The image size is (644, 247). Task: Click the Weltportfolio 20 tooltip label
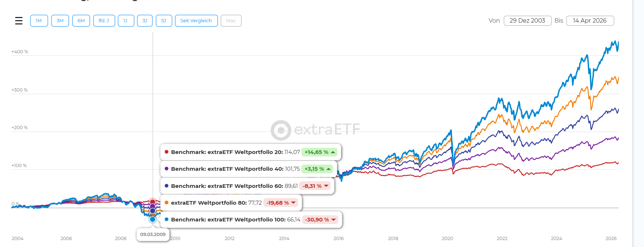(226, 152)
